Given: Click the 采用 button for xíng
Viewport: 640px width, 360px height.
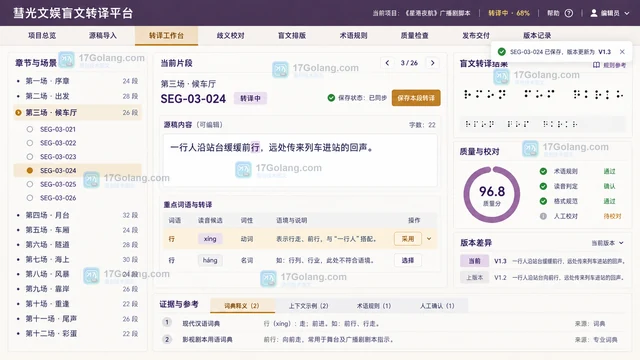Looking at the screenshot, I should pyautogui.click(x=408, y=239).
